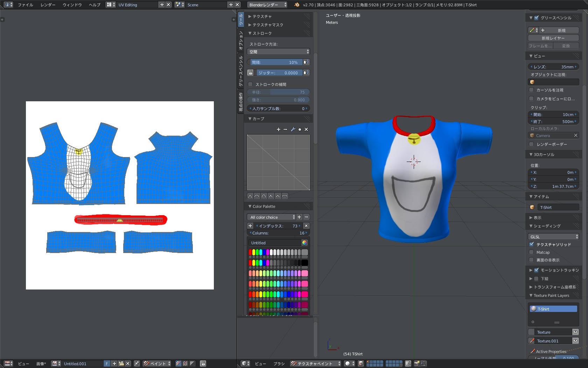Hide the Texture.001 layer with eye icon
Image resolution: width=588 pixels, height=368 pixels.
(x=575, y=341)
